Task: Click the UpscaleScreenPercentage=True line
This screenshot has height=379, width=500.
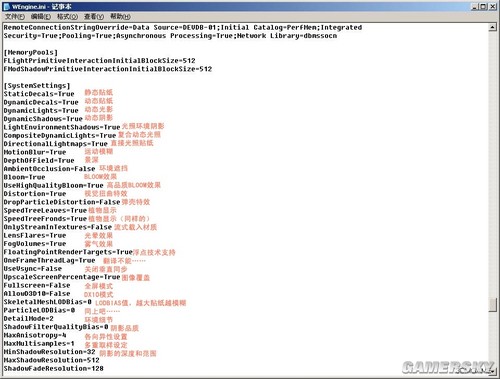Action: [x=62, y=277]
